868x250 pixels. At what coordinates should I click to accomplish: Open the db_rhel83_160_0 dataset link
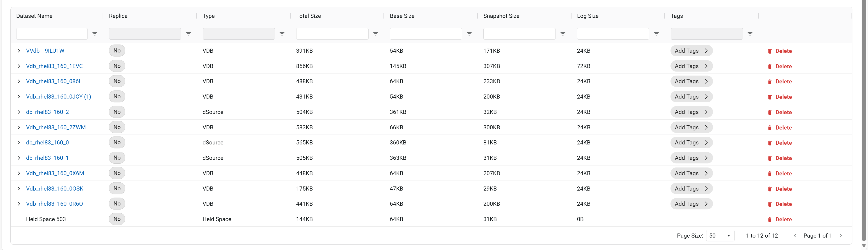click(x=47, y=143)
